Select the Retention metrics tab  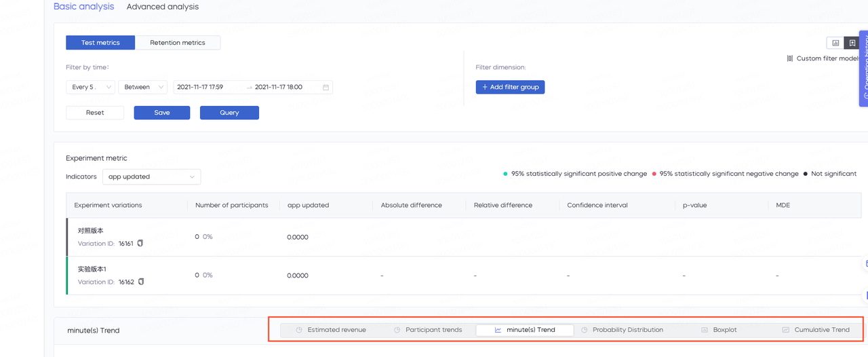(x=178, y=43)
